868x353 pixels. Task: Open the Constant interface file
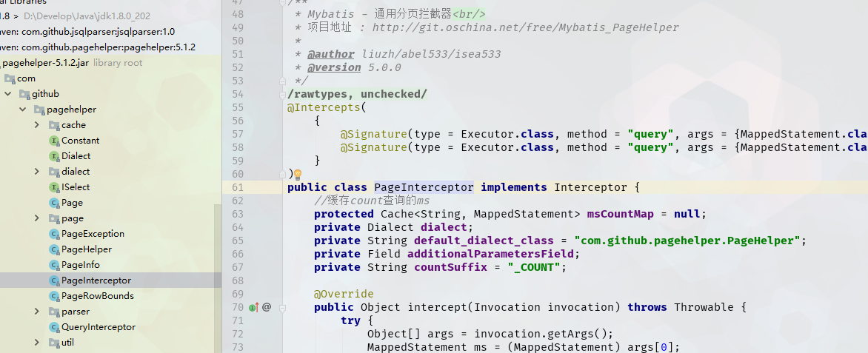tap(80, 141)
